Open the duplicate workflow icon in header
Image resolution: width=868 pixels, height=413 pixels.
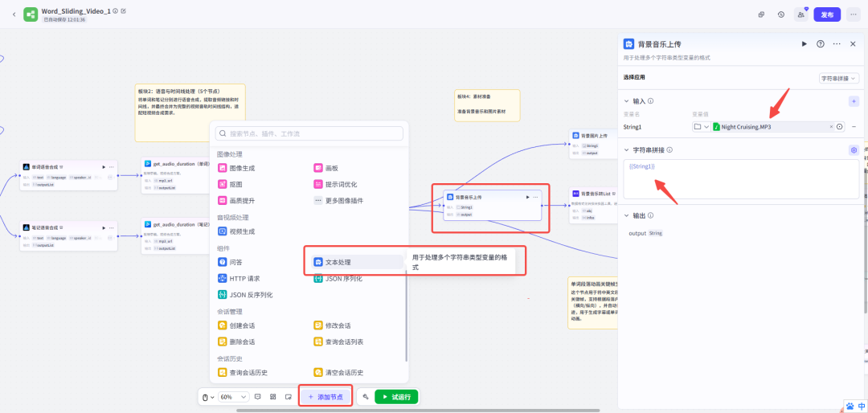(x=762, y=14)
